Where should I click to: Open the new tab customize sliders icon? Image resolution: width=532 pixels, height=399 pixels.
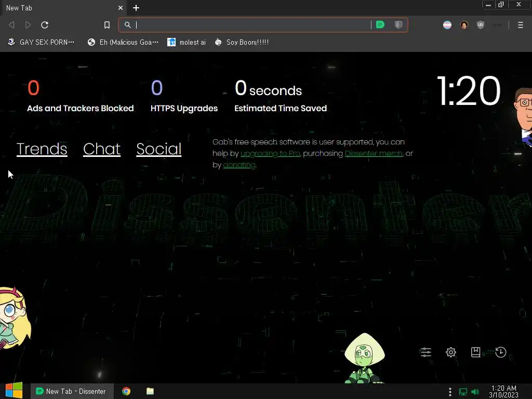click(x=425, y=352)
